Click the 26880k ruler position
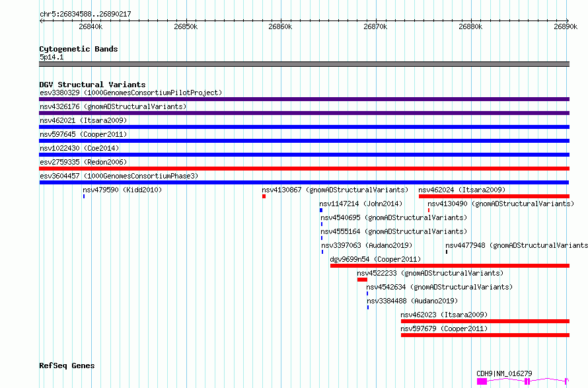 (x=470, y=26)
